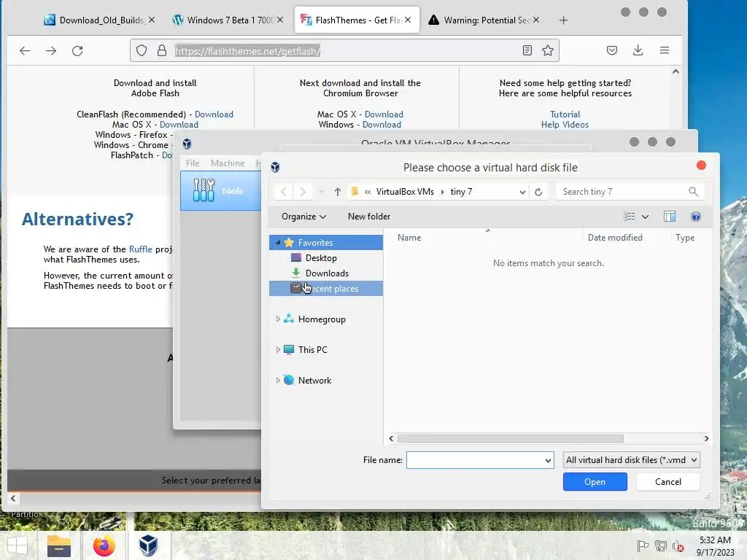Click the back arrow in file dialog
The width and height of the screenshot is (747, 560).
coord(284,192)
